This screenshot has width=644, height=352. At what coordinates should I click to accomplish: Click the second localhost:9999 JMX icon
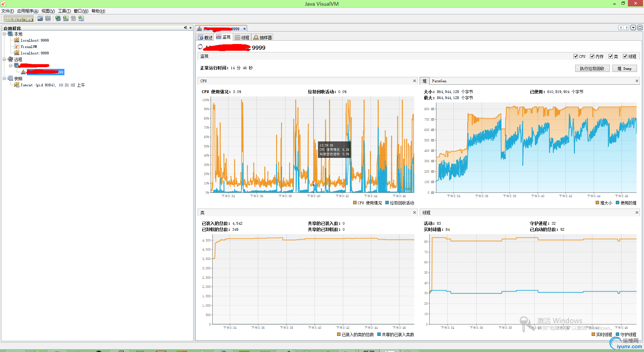pyautogui.click(x=17, y=53)
